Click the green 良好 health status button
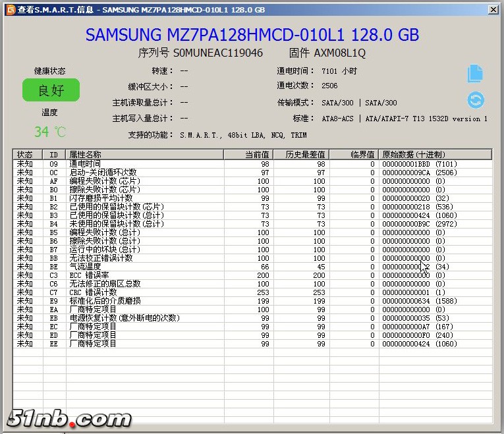The height and width of the screenshot is (434, 504). coord(51,90)
